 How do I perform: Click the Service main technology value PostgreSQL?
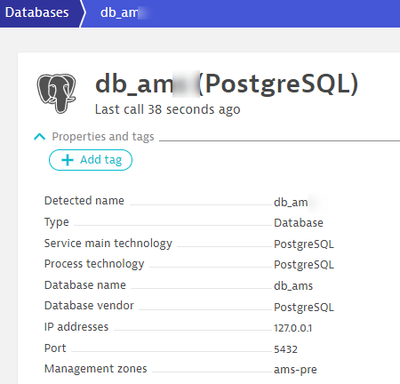304,244
